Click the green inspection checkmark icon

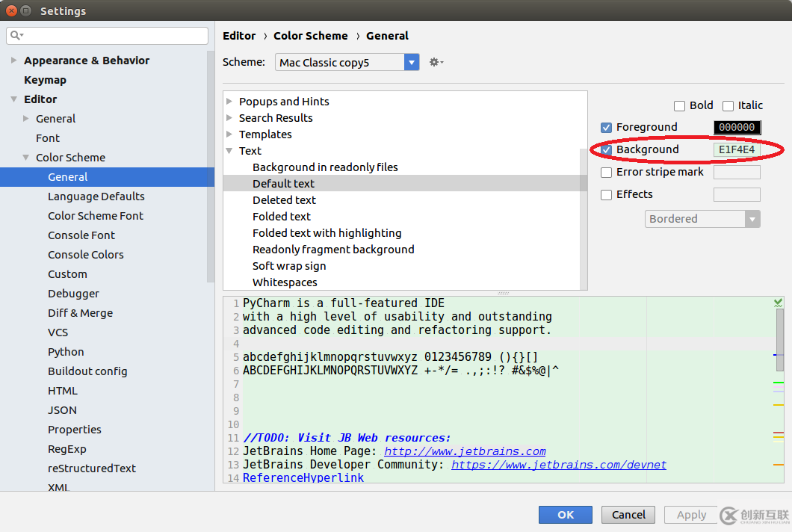click(778, 303)
